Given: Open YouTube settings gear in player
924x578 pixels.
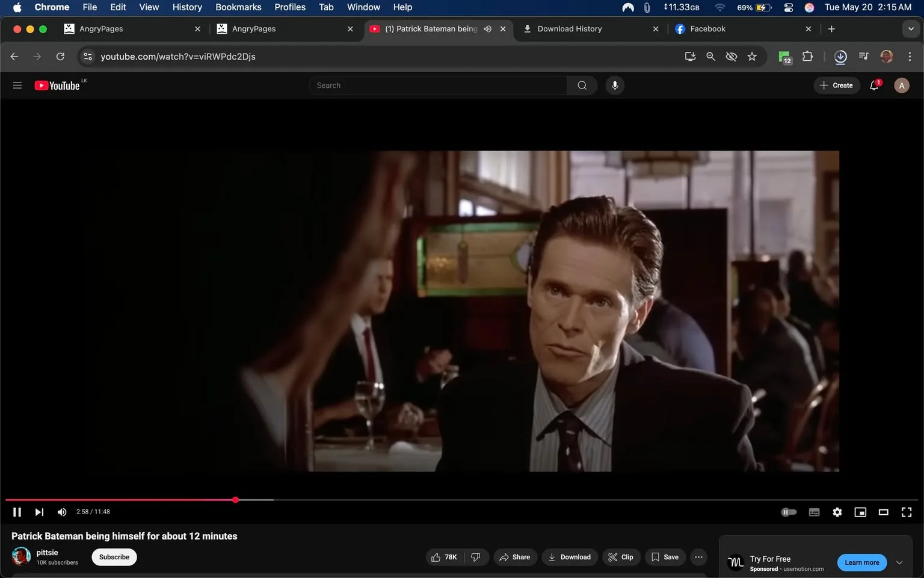Looking at the screenshot, I should (x=837, y=512).
